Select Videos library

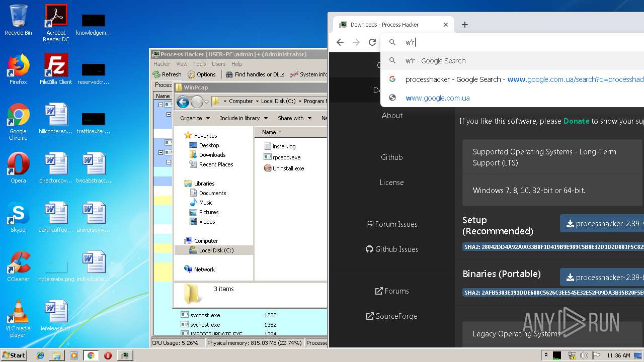(x=202, y=222)
